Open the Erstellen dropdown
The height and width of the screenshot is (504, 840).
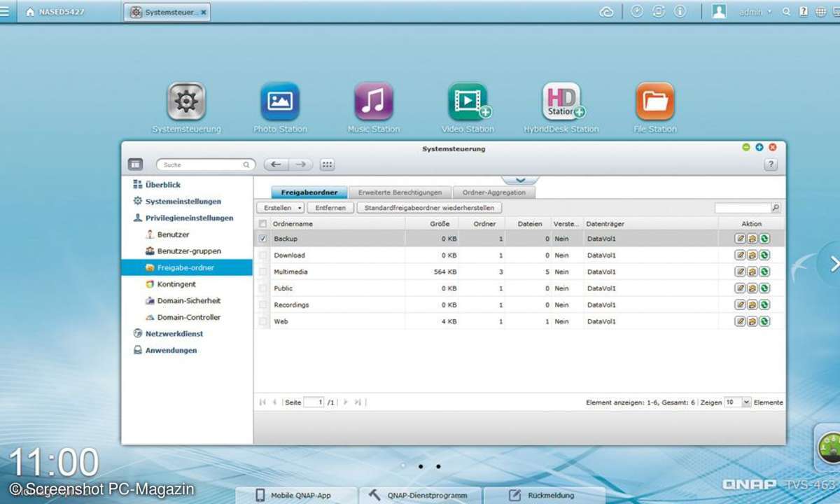281,208
